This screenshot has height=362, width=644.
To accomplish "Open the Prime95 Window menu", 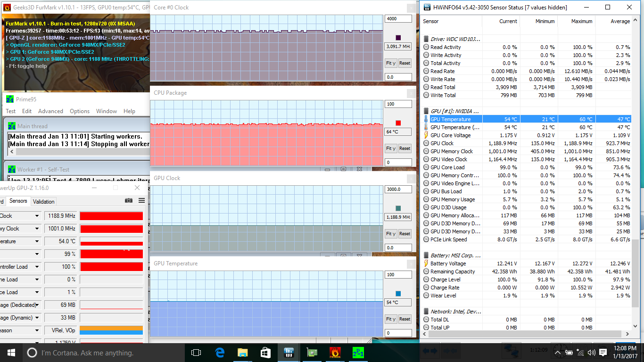I will tap(107, 111).
